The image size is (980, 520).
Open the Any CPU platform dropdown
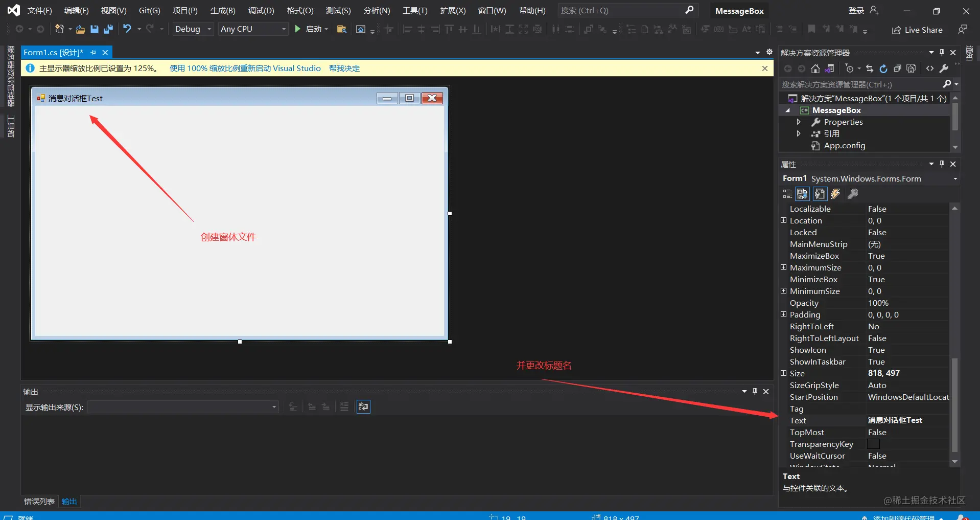(253, 29)
